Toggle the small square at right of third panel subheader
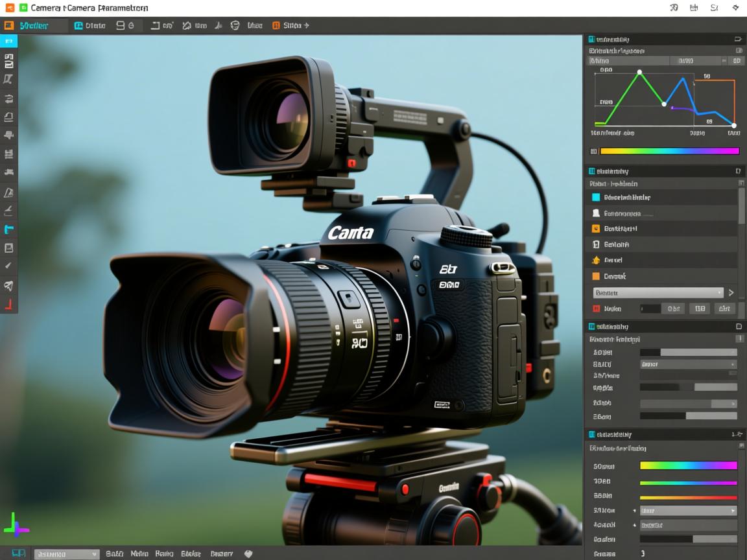Image resolution: width=747 pixels, height=560 pixels. [x=739, y=339]
